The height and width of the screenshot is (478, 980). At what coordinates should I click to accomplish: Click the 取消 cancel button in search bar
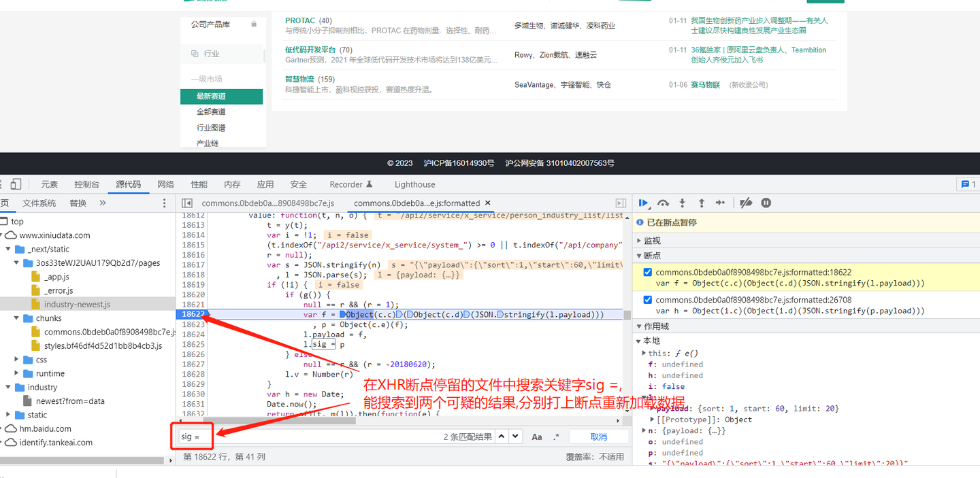tap(600, 436)
